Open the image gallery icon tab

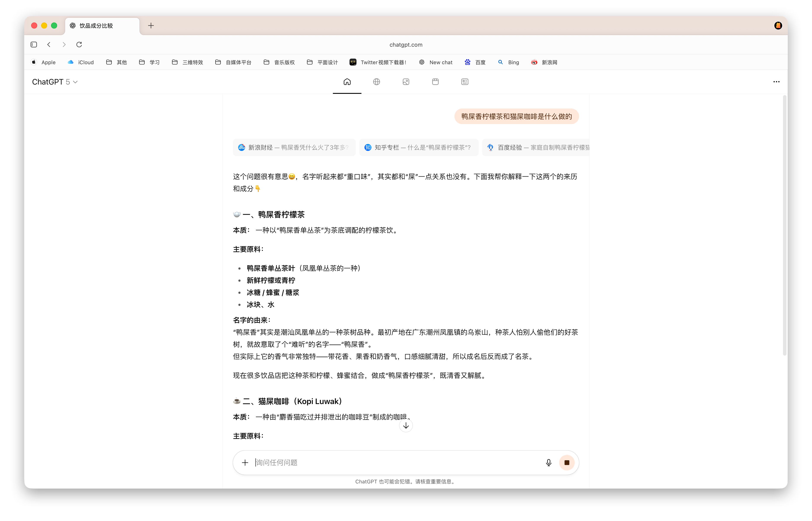click(406, 82)
